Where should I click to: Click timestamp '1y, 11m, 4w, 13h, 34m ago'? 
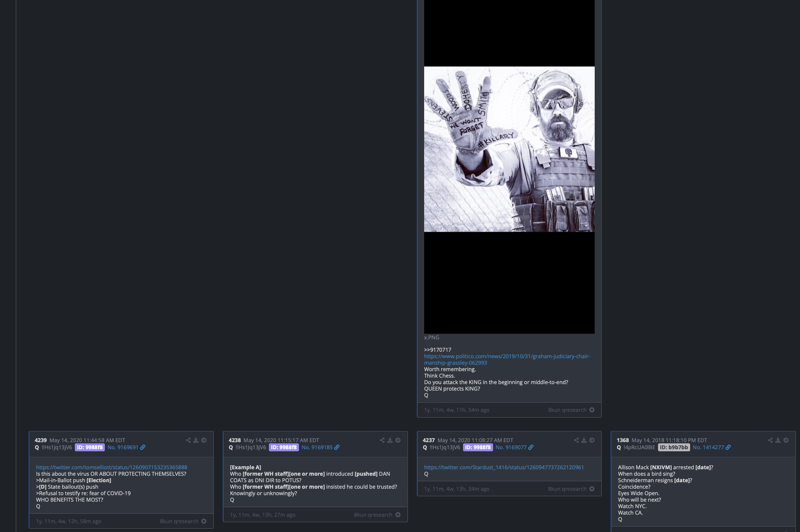[x=457, y=489]
